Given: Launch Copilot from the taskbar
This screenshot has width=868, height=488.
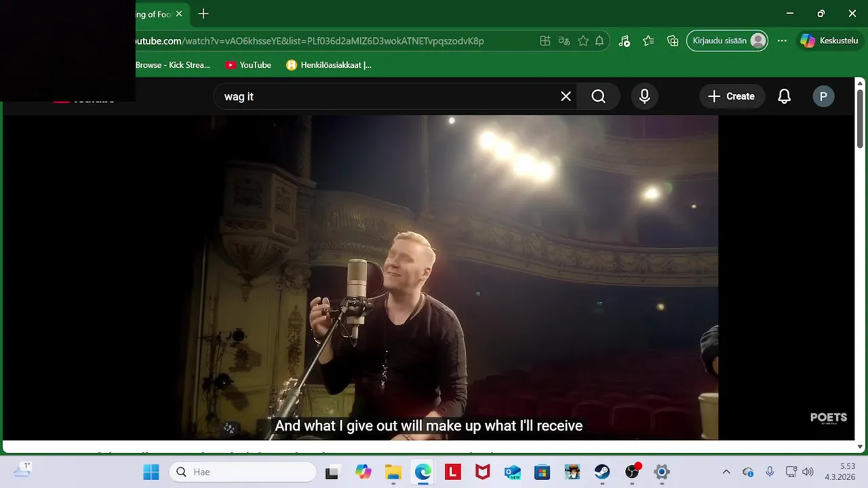Looking at the screenshot, I should click(x=363, y=472).
